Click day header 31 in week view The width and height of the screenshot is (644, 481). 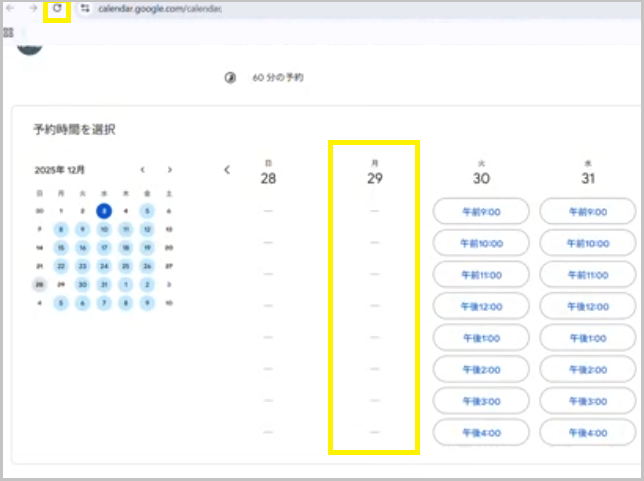click(x=588, y=178)
